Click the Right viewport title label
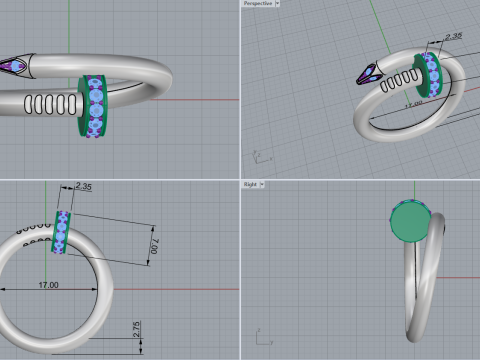Screen dimensions: 480x360 [250, 184]
